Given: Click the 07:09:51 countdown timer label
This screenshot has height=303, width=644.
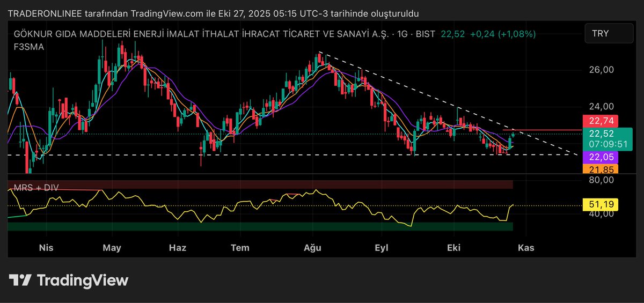Looking at the screenshot, I should [x=608, y=144].
